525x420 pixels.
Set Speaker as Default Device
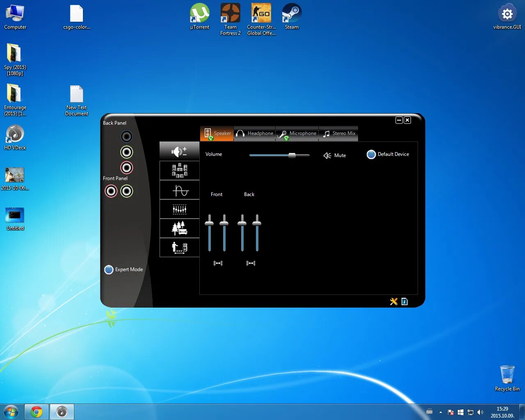[x=388, y=154]
